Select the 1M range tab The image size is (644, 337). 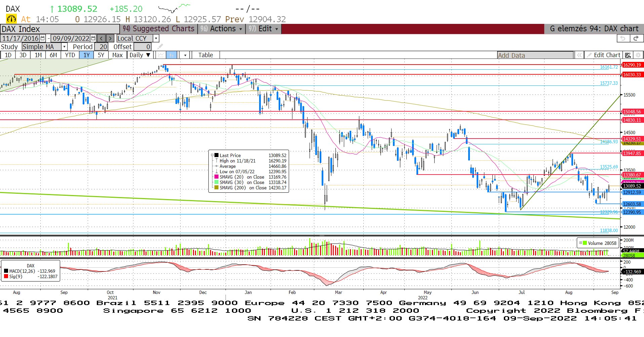38,55
